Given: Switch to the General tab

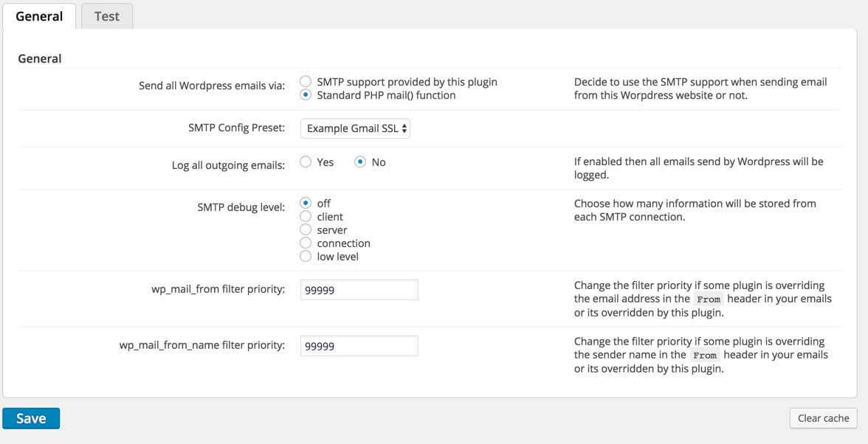Looking at the screenshot, I should click(x=39, y=16).
